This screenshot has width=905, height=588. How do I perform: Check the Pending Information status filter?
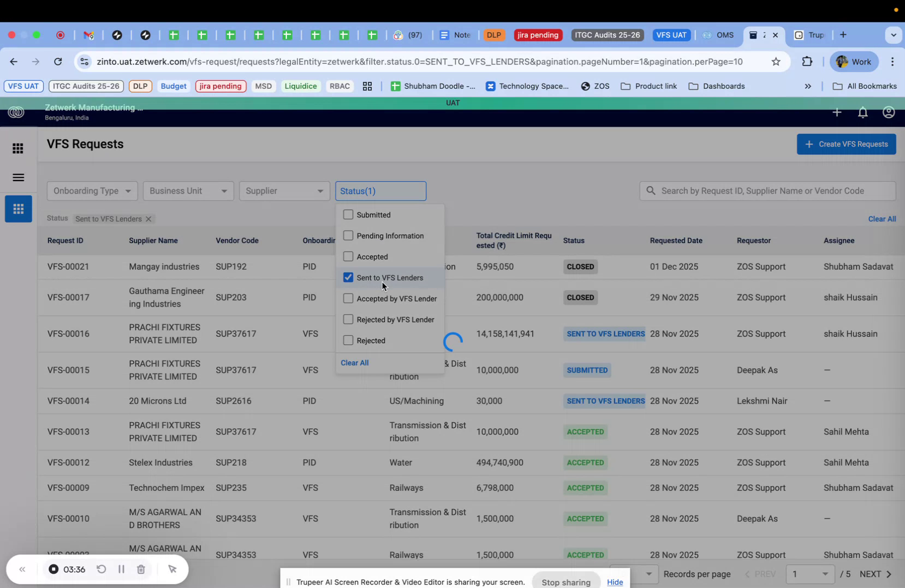click(x=348, y=235)
